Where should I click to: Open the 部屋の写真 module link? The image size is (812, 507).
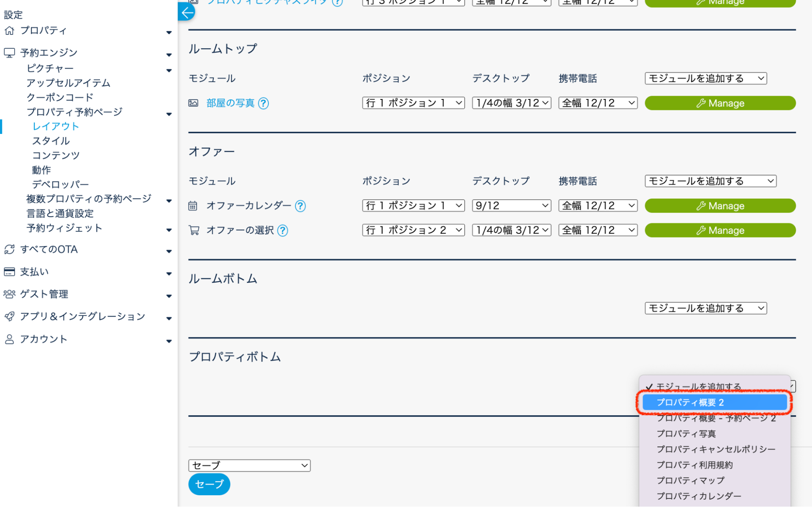pyautogui.click(x=230, y=103)
